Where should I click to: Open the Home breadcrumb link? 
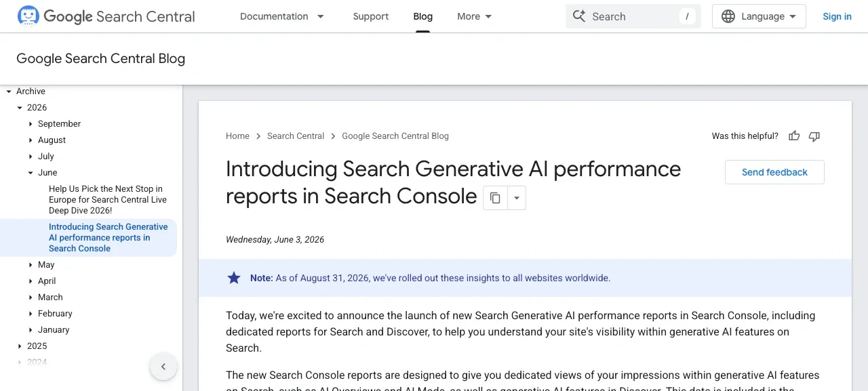pos(237,136)
